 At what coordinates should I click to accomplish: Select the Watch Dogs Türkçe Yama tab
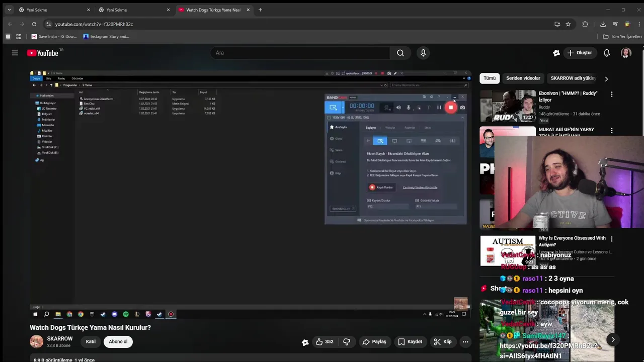[x=214, y=10]
